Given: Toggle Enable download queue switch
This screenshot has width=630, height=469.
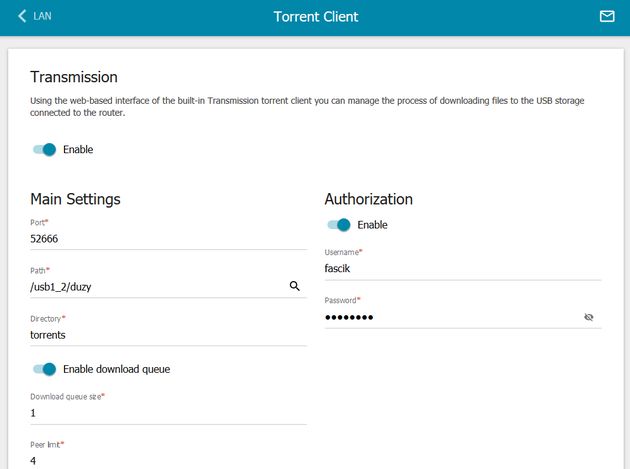Looking at the screenshot, I should click(x=44, y=369).
